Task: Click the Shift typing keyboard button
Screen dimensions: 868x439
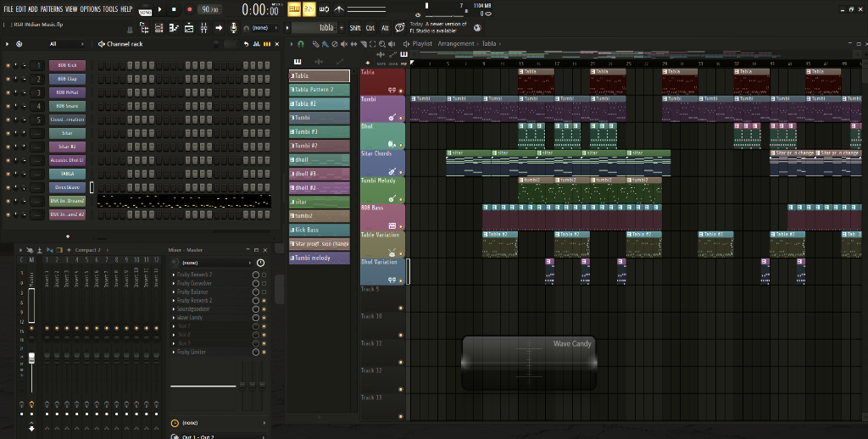Action: click(355, 28)
